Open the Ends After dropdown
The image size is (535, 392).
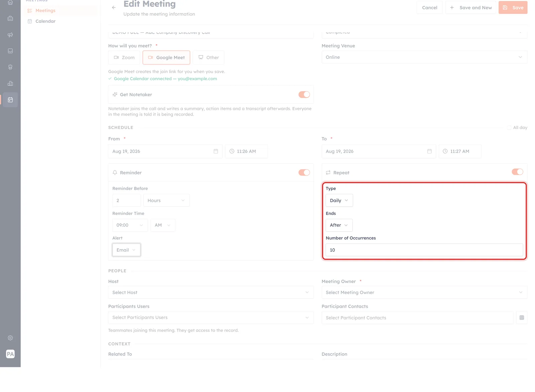tap(339, 225)
